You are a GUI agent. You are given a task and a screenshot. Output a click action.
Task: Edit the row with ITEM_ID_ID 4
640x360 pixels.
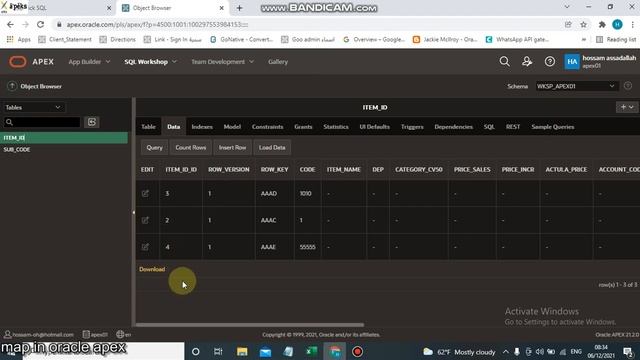(x=145, y=247)
